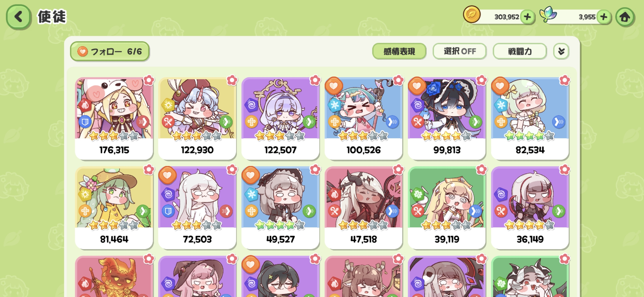644x297 pixels.
Task: Select the horned character with 47,518 power
Action: point(364,208)
